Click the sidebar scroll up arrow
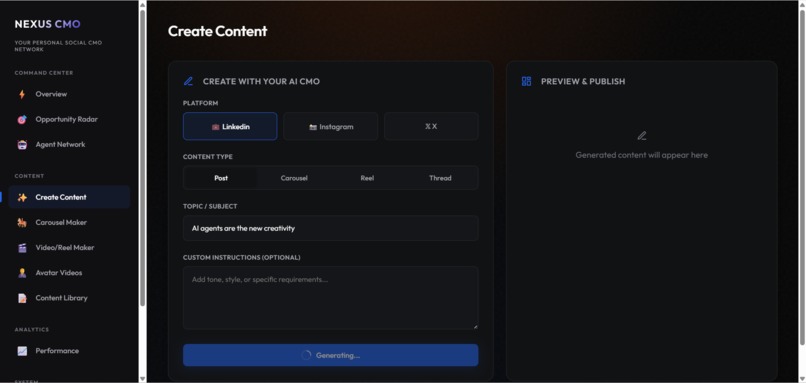The height and width of the screenshot is (383, 806). coord(142,4)
